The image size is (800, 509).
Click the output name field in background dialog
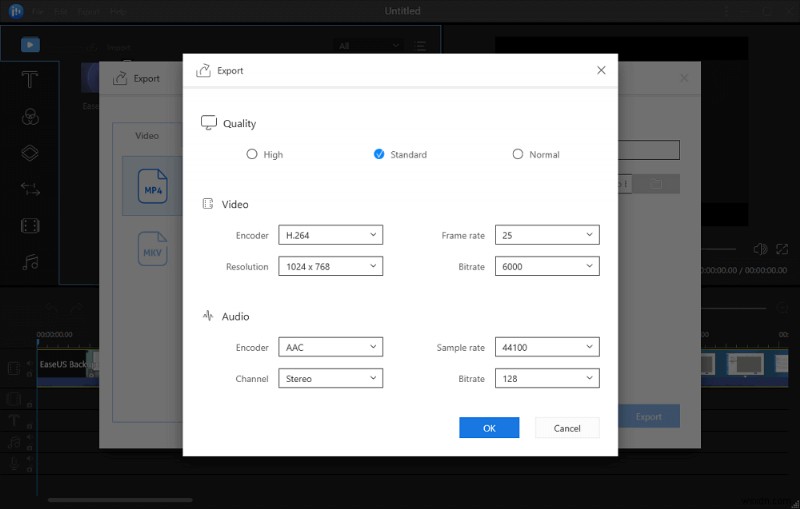coord(648,150)
